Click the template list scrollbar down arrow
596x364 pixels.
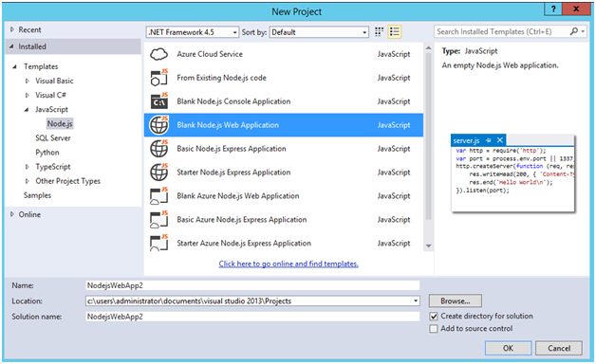[x=428, y=246]
